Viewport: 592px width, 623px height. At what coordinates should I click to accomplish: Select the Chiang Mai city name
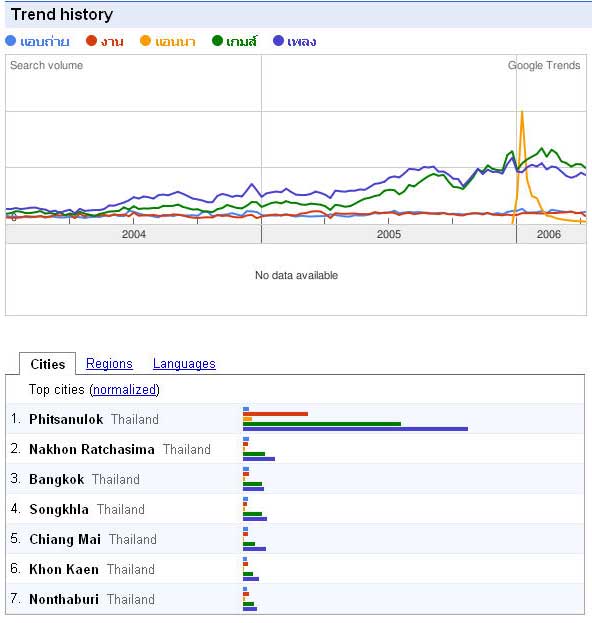click(65, 539)
